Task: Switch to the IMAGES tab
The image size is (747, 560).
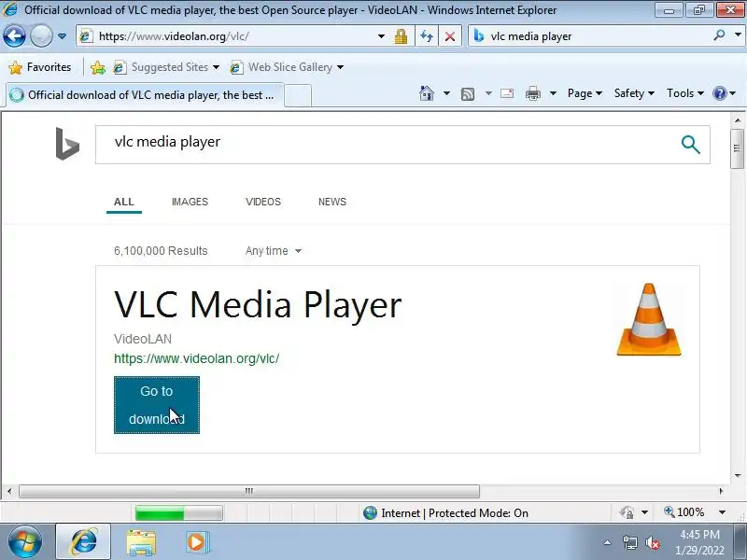Action: coord(190,202)
